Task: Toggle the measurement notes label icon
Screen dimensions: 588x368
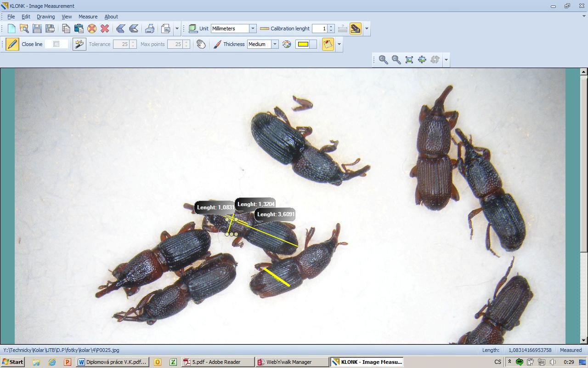Action: coord(328,44)
